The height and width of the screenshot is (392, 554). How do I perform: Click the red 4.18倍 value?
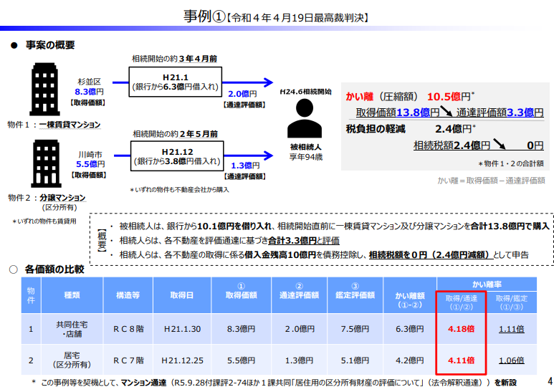461,329
